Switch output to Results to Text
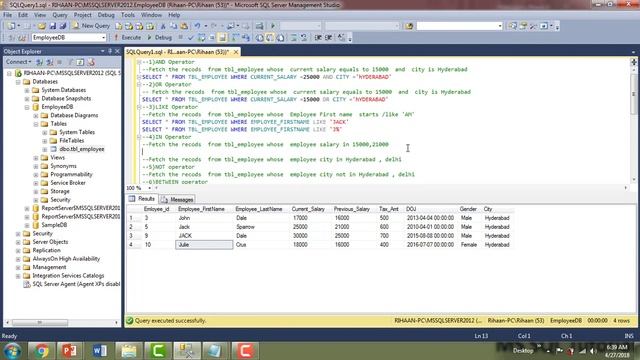The width and height of the screenshot is (640, 360). [x=260, y=38]
